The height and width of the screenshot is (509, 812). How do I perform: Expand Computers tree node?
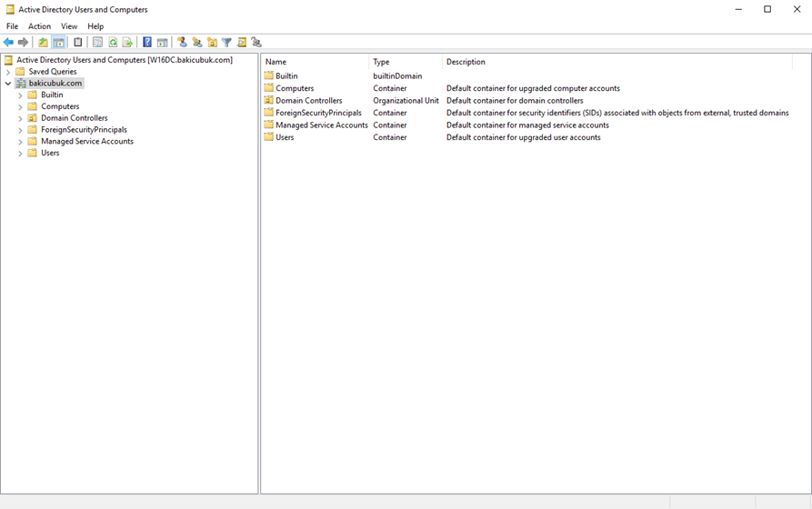(20, 106)
